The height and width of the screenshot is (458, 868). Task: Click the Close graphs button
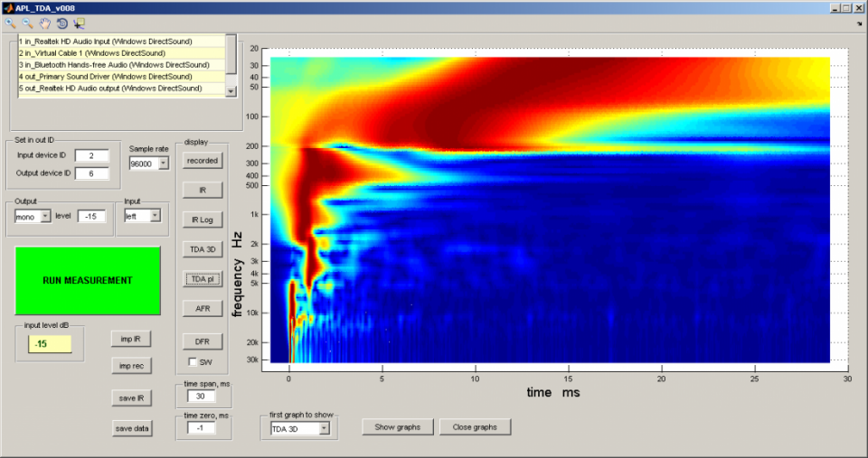[x=475, y=427]
